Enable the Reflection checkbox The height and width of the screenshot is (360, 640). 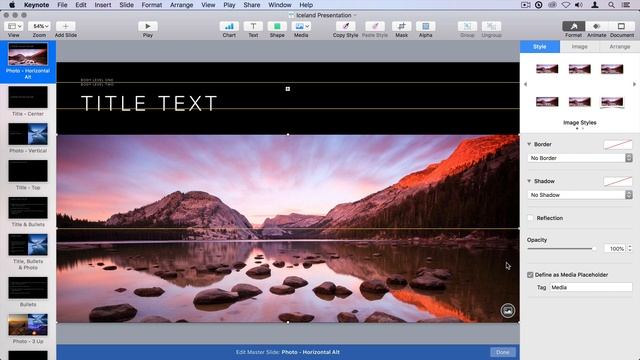(530, 218)
